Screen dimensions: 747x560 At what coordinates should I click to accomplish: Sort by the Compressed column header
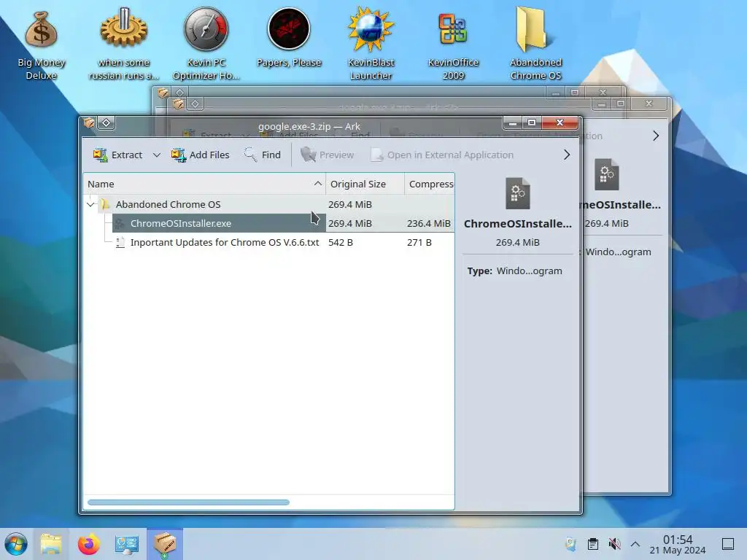[430, 184]
